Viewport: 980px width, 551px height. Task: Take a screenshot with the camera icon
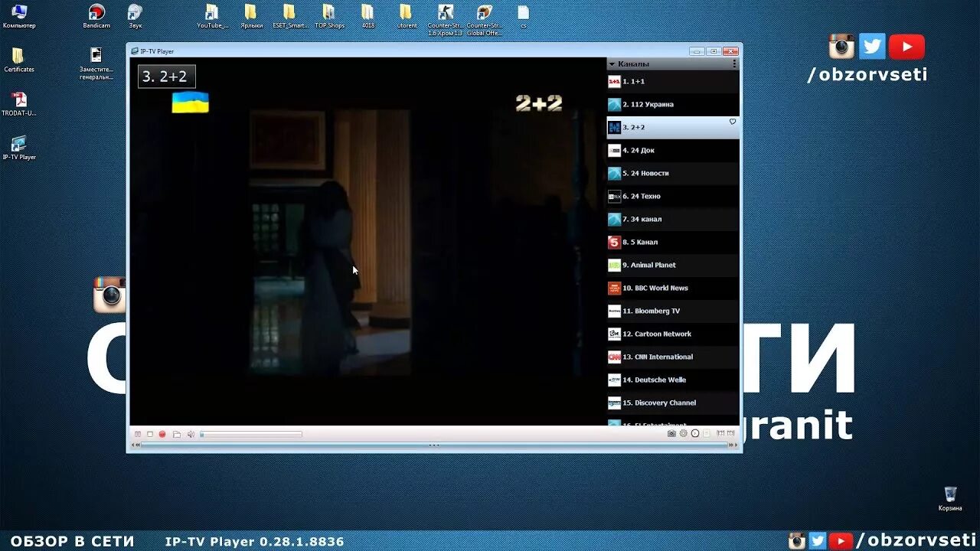coord(671,433)
